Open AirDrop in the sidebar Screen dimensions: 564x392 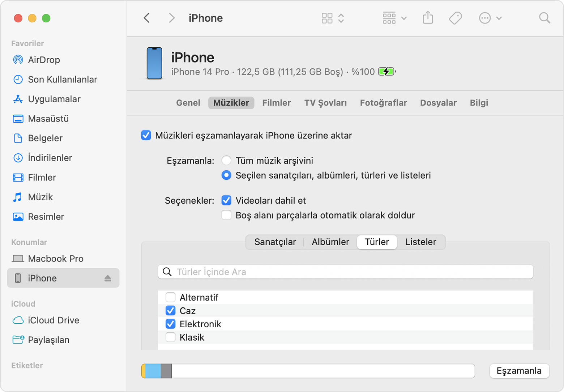coord(44,60)
